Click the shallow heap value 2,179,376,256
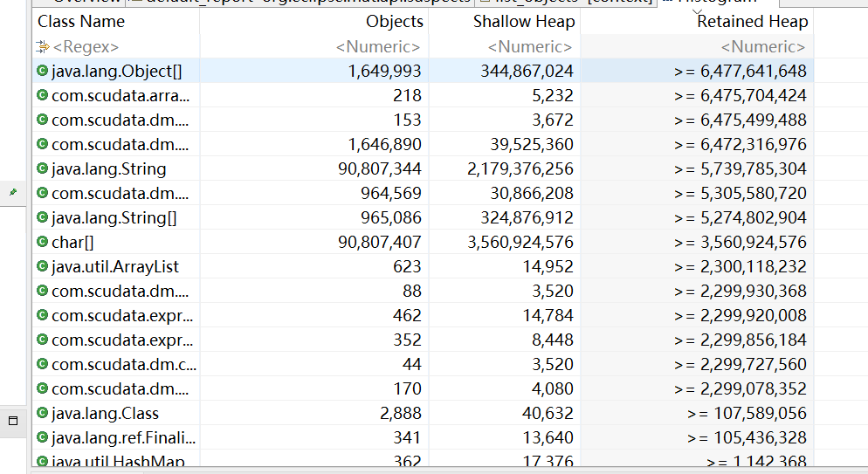868x474 pixels. pyautogui.click(x=520, y=168)
